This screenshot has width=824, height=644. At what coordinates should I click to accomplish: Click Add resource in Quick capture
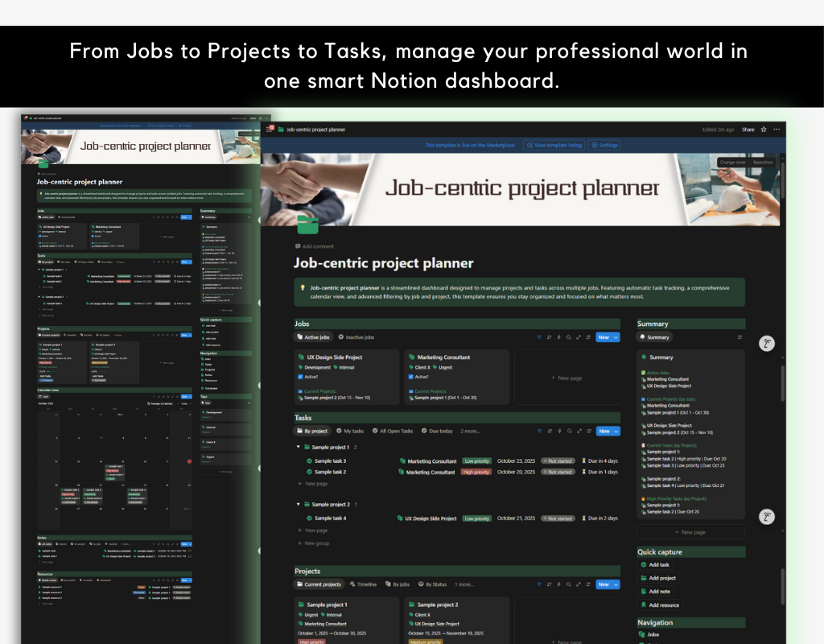(660, 605)
